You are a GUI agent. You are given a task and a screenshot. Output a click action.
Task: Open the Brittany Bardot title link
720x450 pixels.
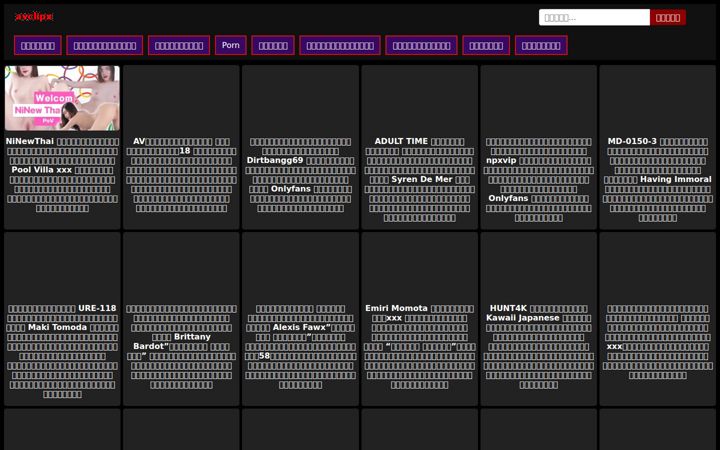click(x=181, y=347)
